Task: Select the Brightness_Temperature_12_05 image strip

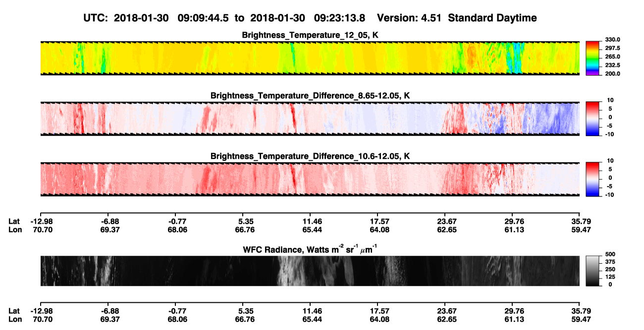Action: (310, 58)
